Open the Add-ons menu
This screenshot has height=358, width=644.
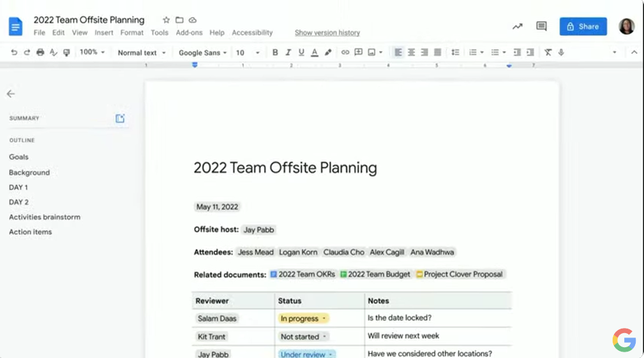(189, 33)
